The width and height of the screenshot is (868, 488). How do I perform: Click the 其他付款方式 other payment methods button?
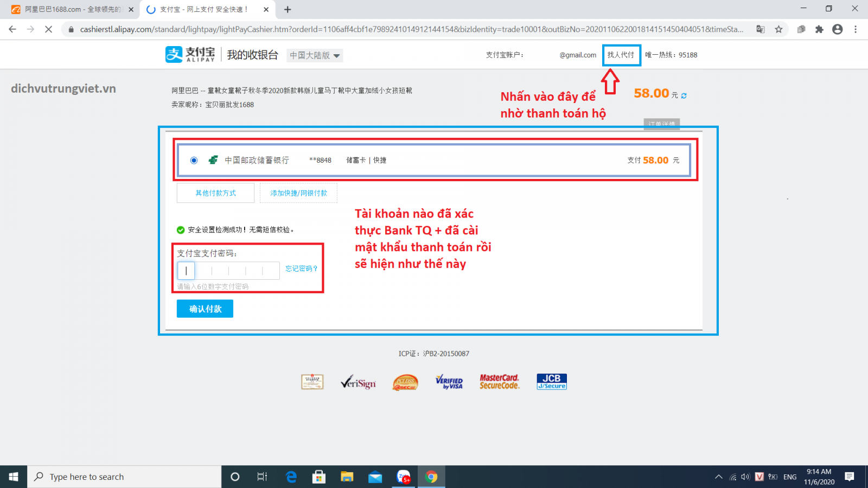(215, 193)
